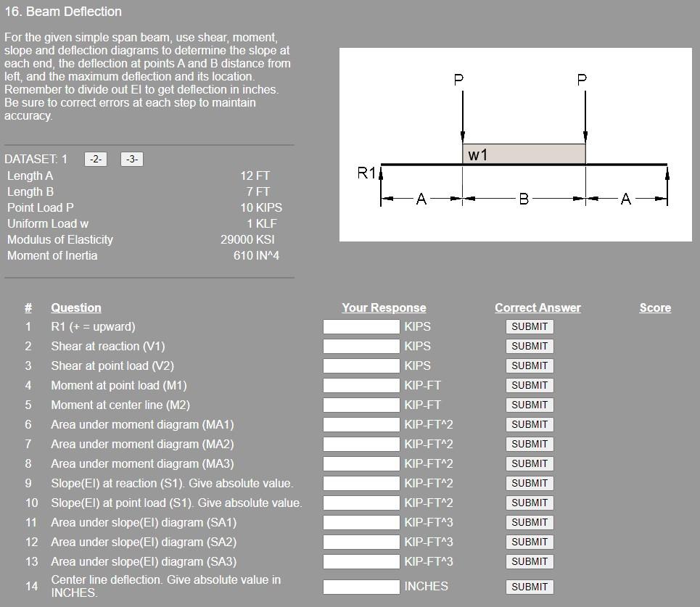Viewport: 700px width, 607px height.
Task: Submit area under moment diagram MA1
Action: pyautogui.click(x=530, y=424)
